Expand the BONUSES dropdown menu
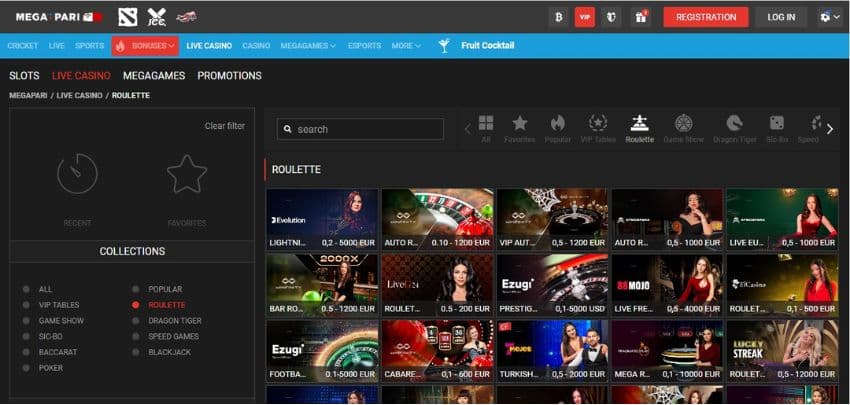Screen dimensions: 850x405 click(x=145, y=46)
